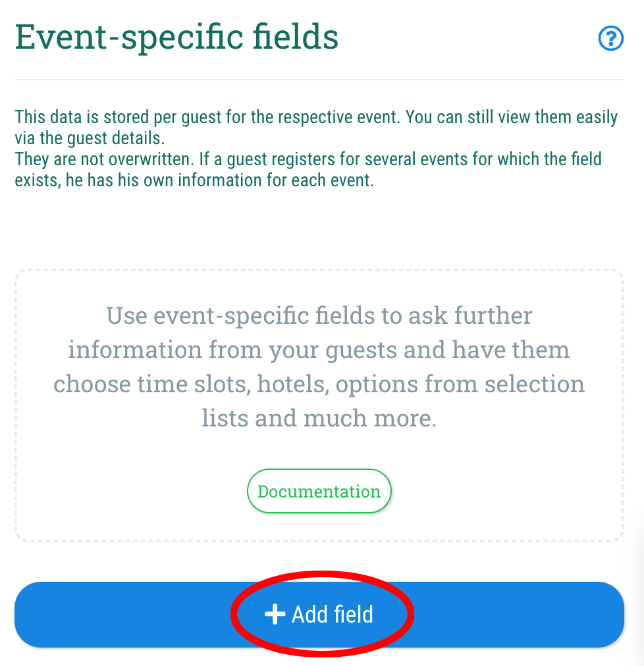Viewport: 644px width, 666px height.
Task: Click the green "Documentation" link text
Action: 319,492
